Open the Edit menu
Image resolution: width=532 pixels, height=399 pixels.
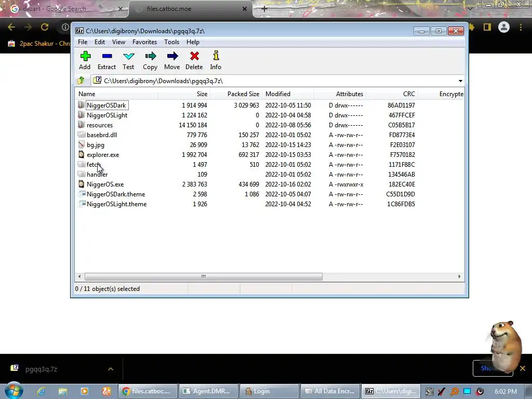[x=99, y=42]
